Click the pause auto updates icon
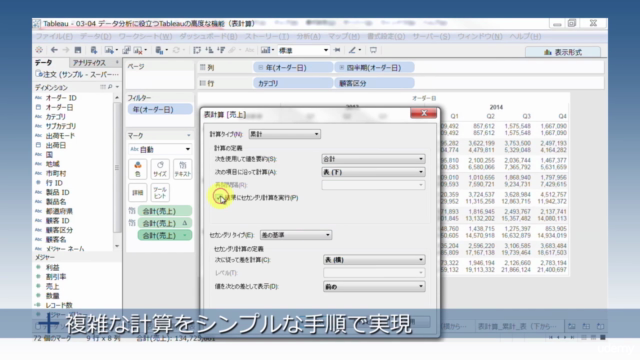640x360 pixels. tap(159, 50)
